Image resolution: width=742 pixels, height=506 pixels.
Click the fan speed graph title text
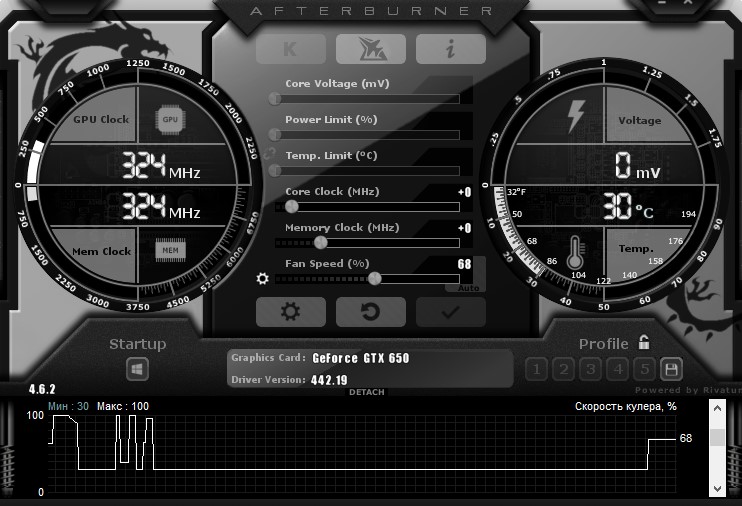pyautogui.click(x=626, y=406)
